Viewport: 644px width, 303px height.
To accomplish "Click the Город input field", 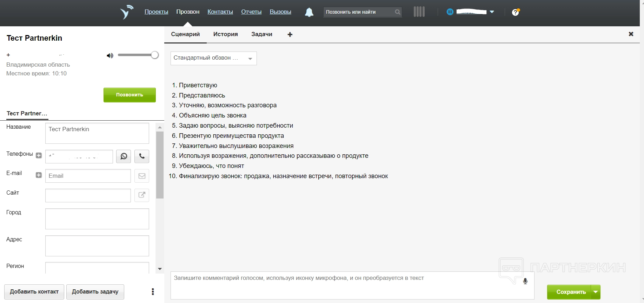I will point(97,219).
